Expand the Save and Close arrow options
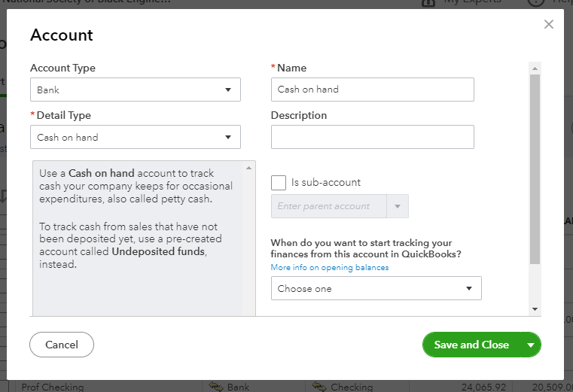Viewport: 573px width, 392px height. pyautogui.click(x=531, y=345)
